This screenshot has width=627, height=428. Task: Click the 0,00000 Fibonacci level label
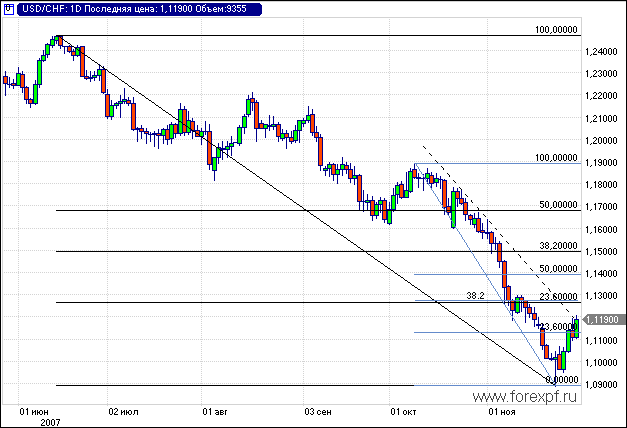click(x=562, y=380)
